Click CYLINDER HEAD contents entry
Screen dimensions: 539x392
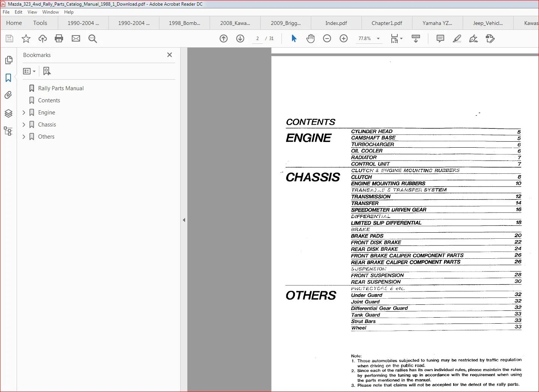(x=372, y=131)
